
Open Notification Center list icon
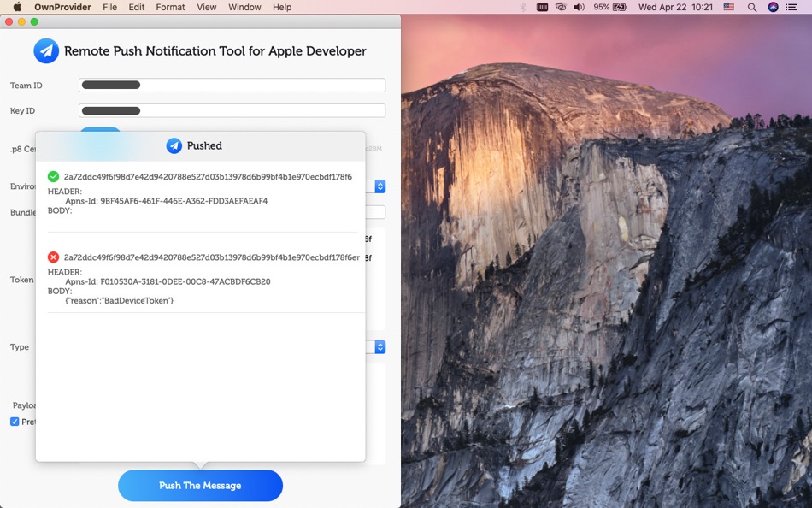tap(791, 7)
